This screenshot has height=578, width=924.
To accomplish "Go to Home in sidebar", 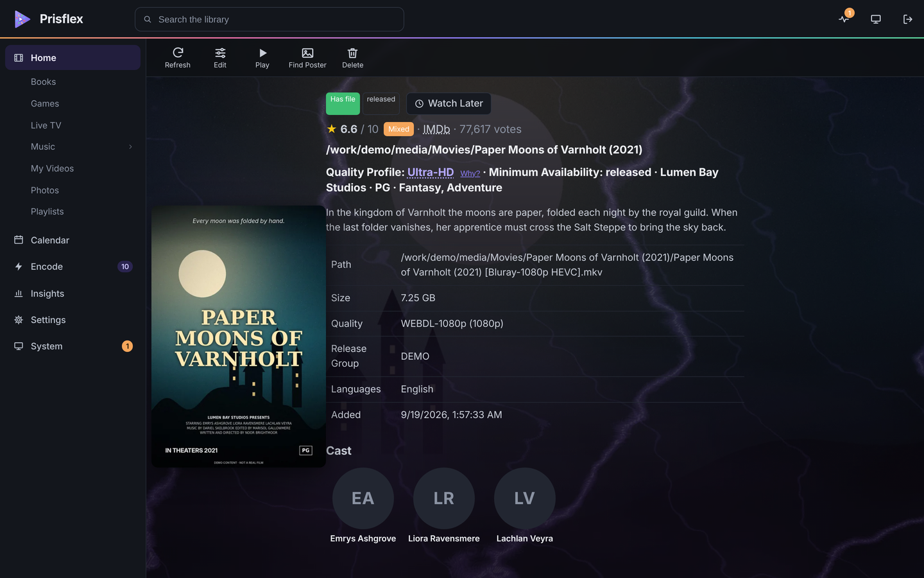I will click(73, 58).
